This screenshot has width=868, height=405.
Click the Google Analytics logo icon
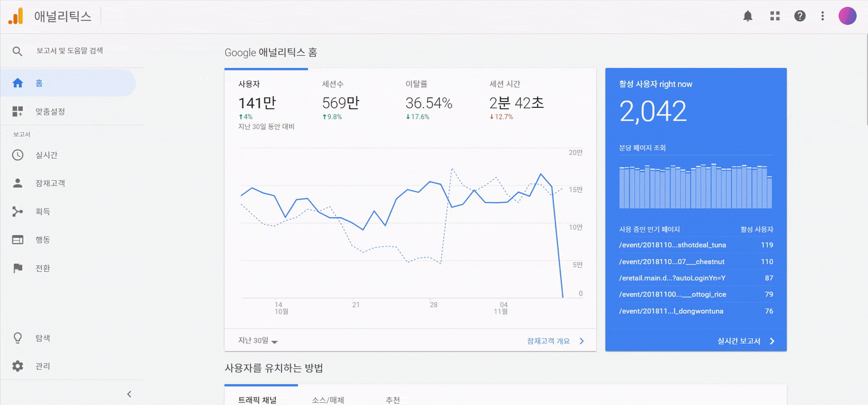[16, 16]
